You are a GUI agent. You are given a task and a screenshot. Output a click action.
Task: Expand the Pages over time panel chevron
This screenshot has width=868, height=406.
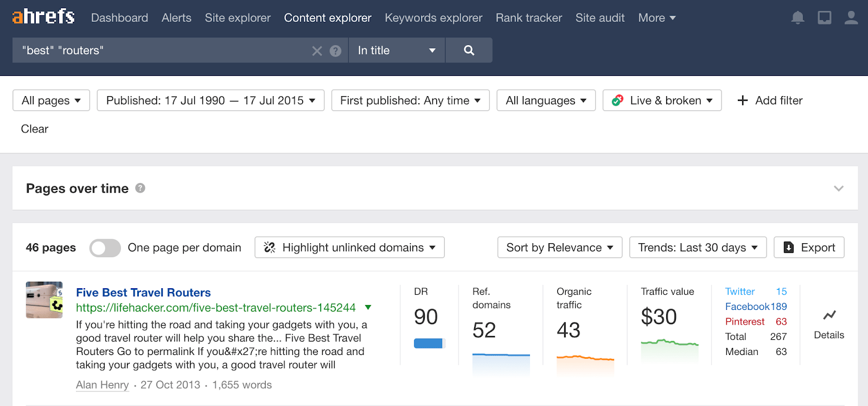click(x=839, y=188)
